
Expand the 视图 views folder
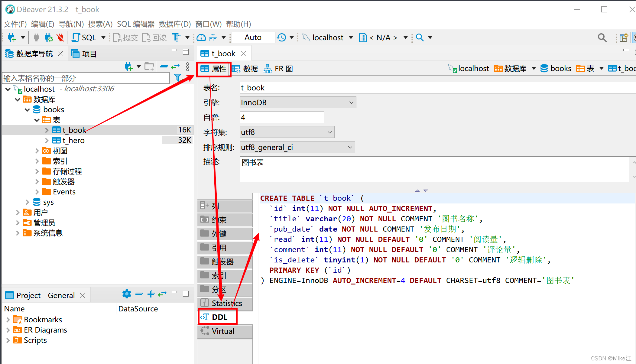[37, 151]
